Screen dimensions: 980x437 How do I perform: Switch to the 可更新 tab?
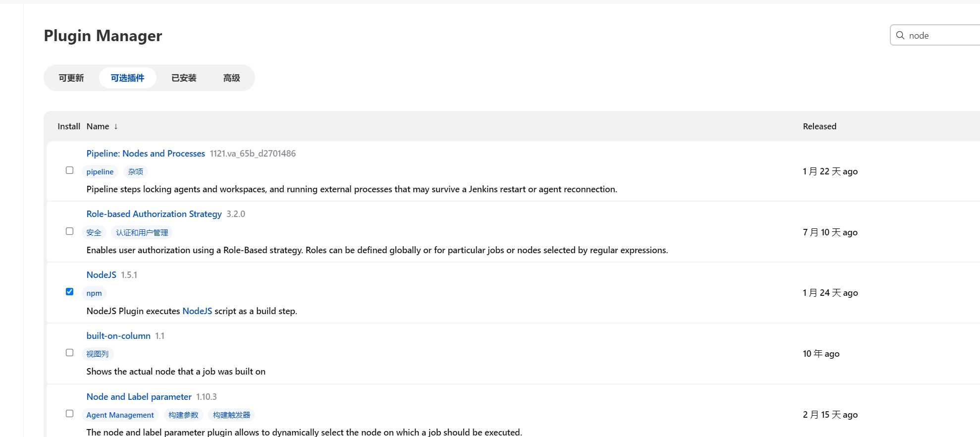pyautogui.click(x=71, y=78)
